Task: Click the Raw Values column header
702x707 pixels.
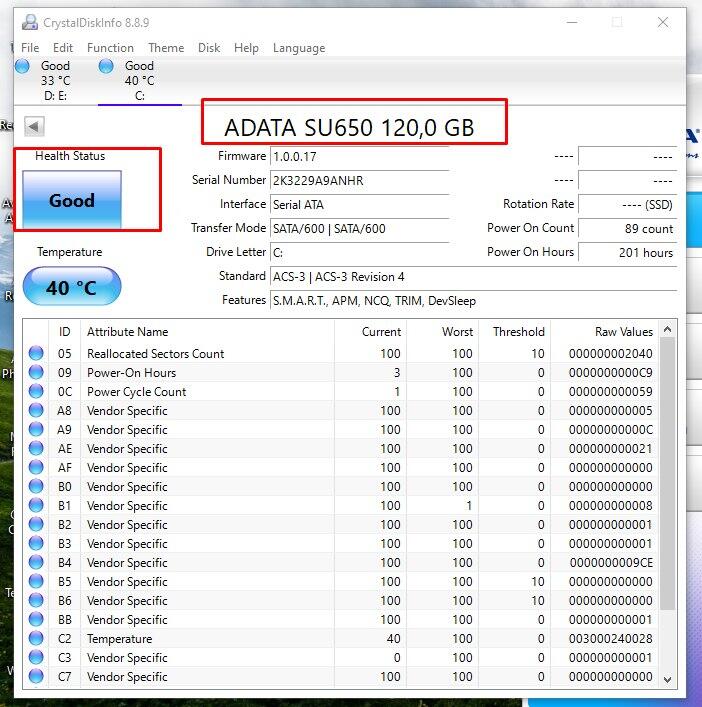Action: tap(605, 332)
